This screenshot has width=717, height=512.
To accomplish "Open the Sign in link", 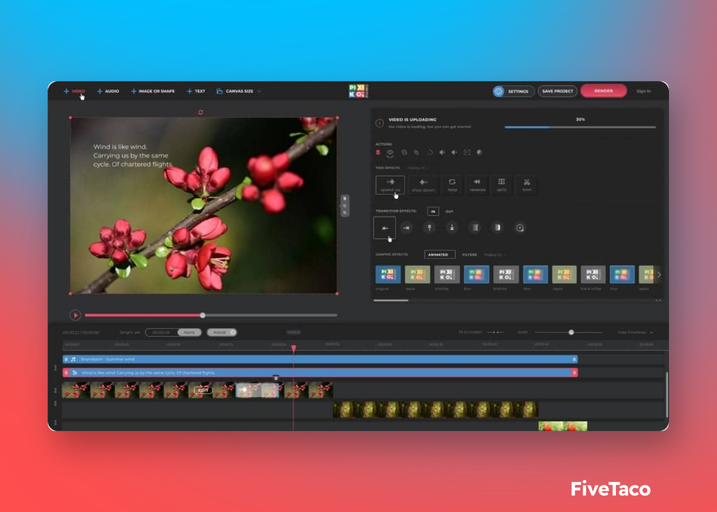I will pyautogui.click(x=643, y=91).
